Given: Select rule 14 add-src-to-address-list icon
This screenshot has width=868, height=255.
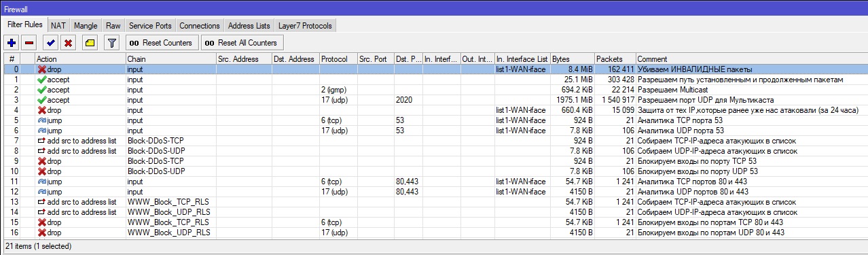Looking at the screenshot, I should pyautogui.click(x=41, y=212).
